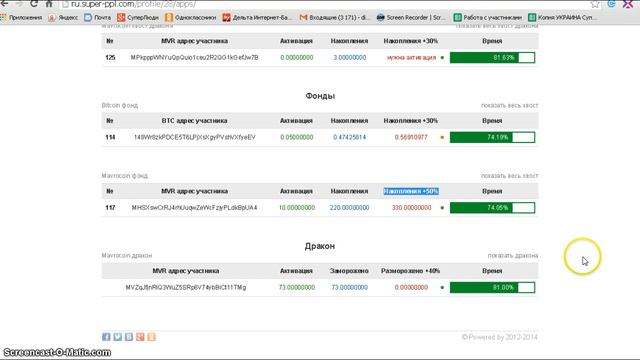Click the Mavrocoin дракон label
Screen dimensions: 640x360
click(x=127, y=256)
